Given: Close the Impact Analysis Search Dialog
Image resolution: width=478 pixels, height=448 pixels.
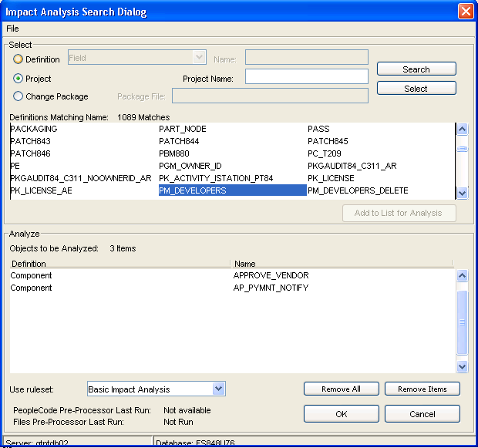Looking at the screenshot, I should pyautogui.click(x=466, y=12).
